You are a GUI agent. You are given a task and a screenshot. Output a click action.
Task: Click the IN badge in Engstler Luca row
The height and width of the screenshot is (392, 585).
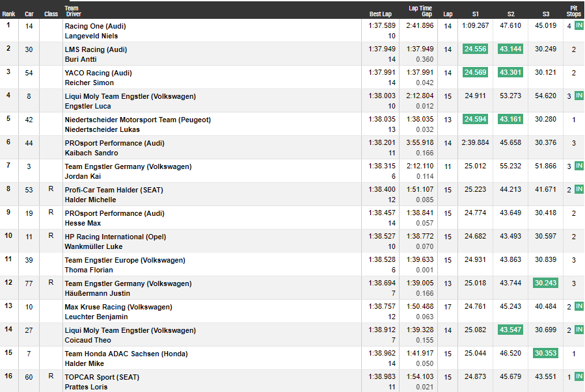579,96
